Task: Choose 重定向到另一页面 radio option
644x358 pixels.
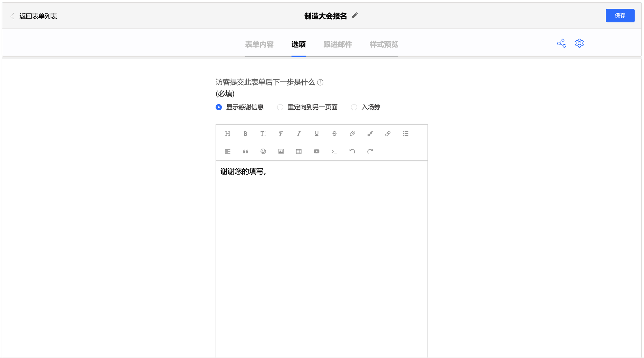Action: coord(280,107)
